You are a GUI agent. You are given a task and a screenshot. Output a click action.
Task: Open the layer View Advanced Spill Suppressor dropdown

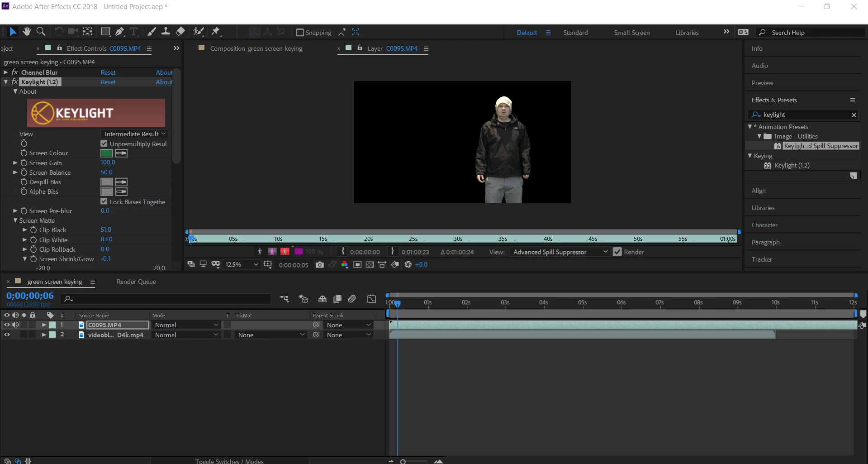click(560, 252)
